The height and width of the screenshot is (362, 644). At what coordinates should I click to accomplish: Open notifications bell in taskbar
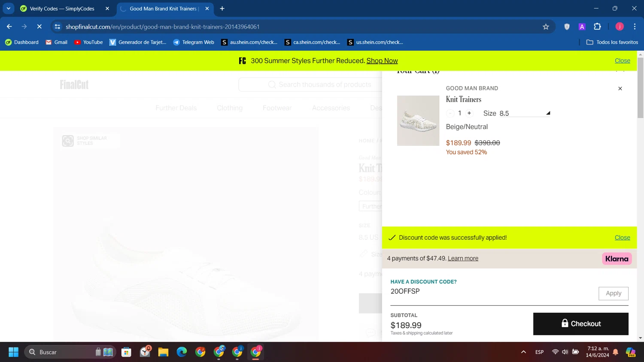(615, 352)
